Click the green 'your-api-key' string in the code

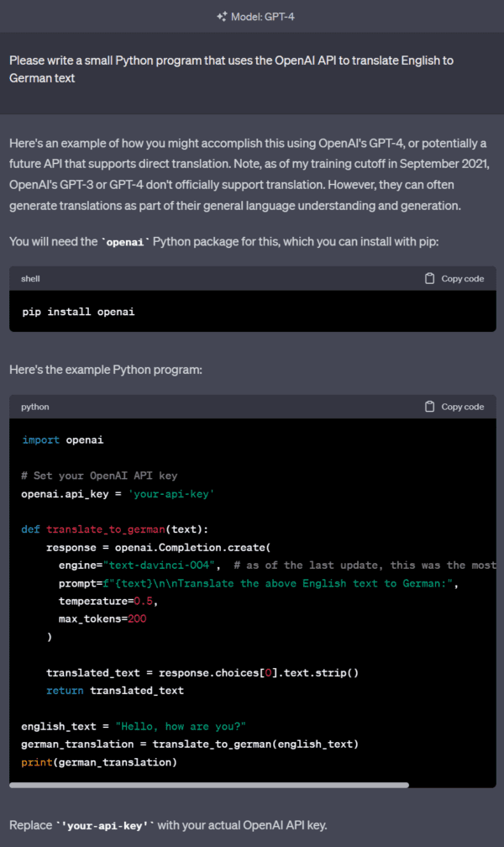pos(171,494)
